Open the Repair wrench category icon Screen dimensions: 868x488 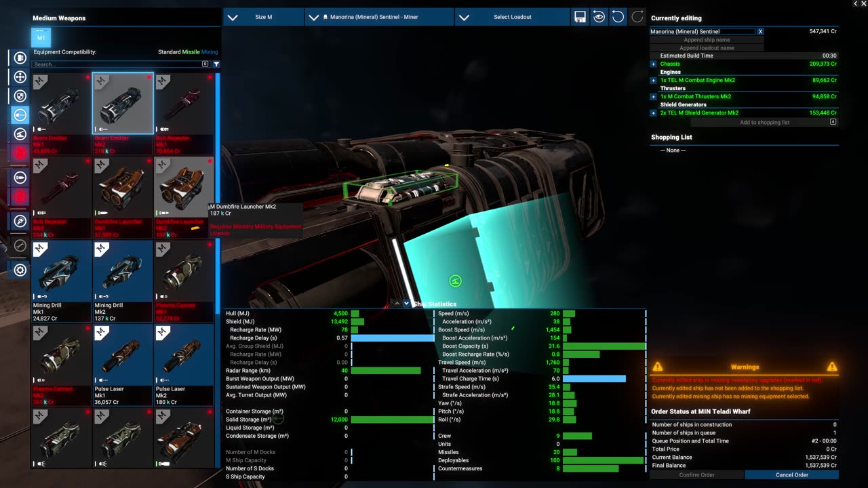20,221
